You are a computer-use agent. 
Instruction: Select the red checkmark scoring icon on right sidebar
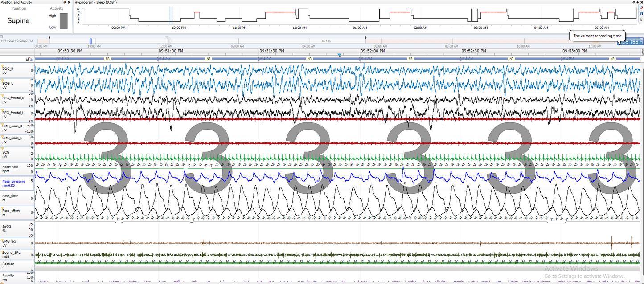point(640,7)
